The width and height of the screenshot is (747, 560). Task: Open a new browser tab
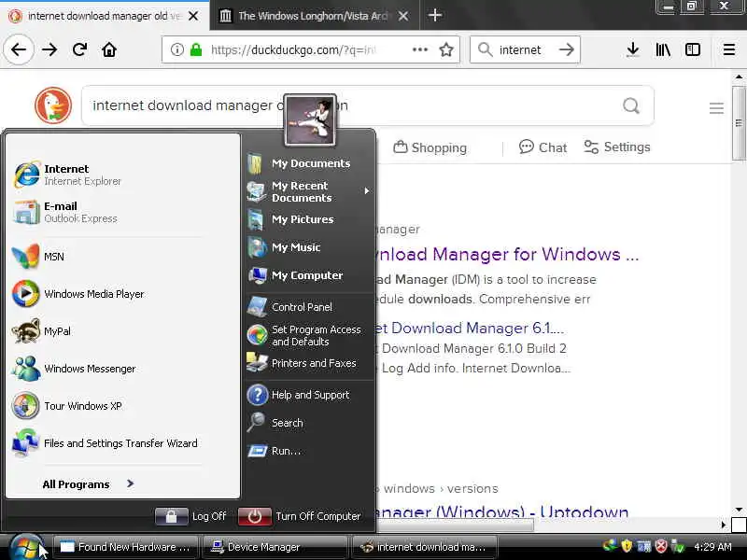[x=434, y=15]
